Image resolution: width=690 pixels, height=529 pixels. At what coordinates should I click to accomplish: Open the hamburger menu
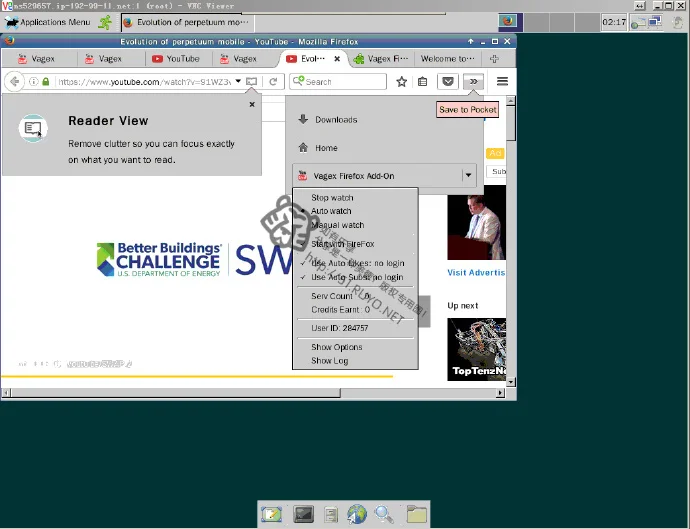[502, 81]
